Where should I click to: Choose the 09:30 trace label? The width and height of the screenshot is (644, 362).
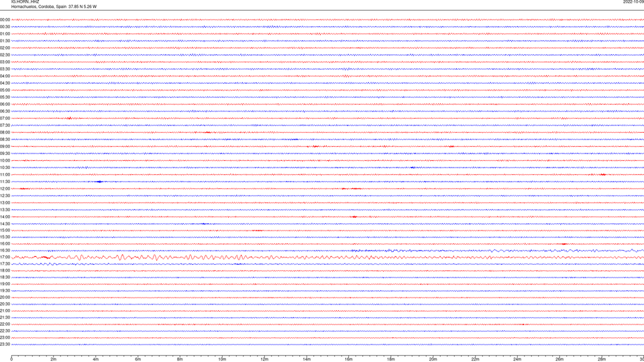(5, 154)
